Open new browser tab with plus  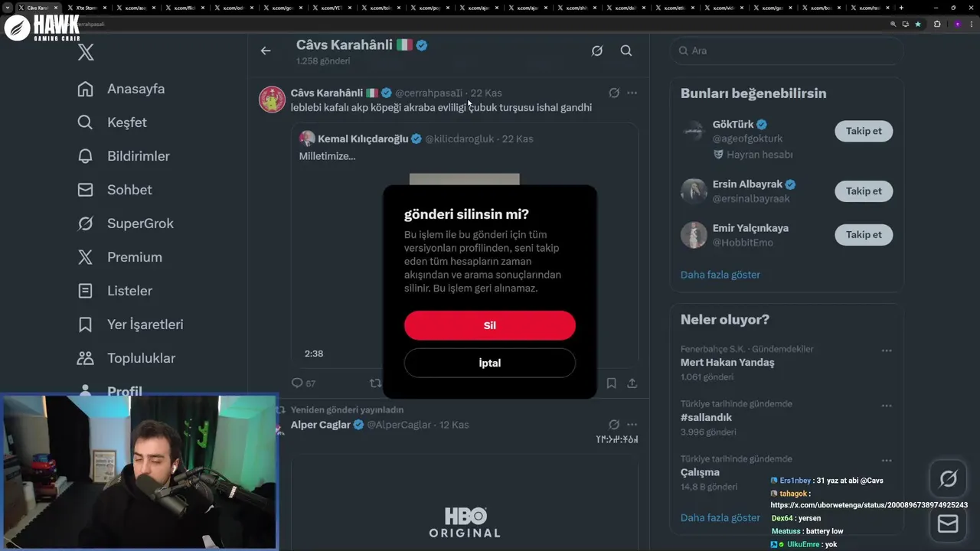pyautogui.click(x=901, y=8)
